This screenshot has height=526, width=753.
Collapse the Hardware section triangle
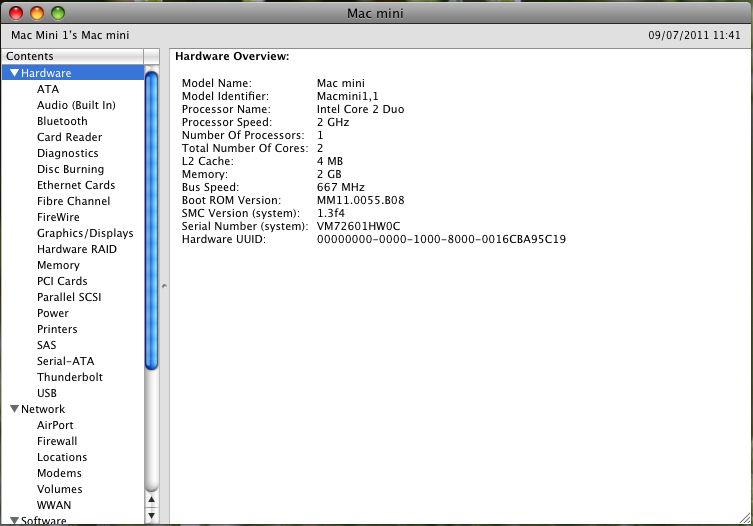(14, 73)
